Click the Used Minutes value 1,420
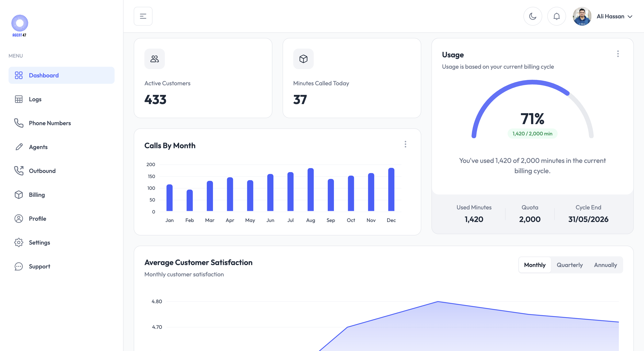 pos(474,219)
